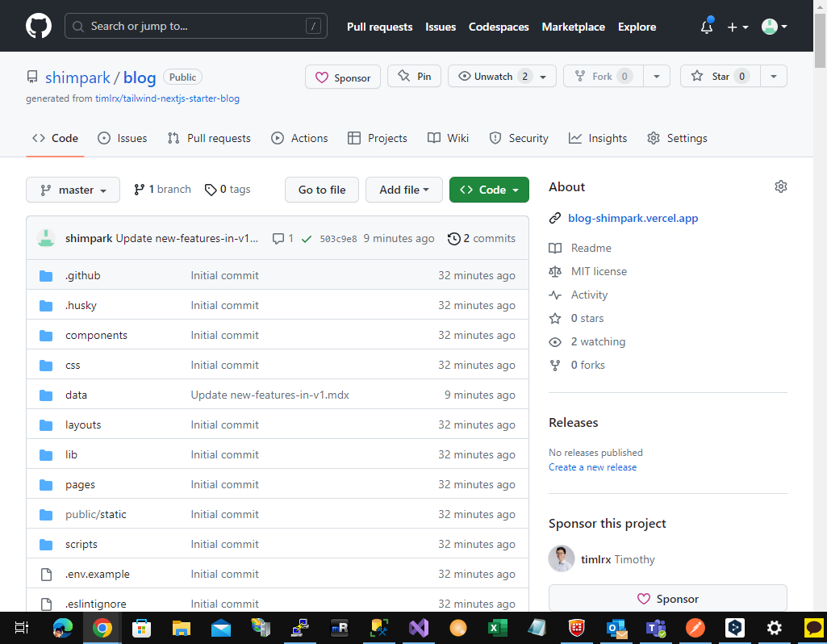Viewport: 827px width, 644px height.
Task: Switch to the Settings tab
Action: coord(677,138)
